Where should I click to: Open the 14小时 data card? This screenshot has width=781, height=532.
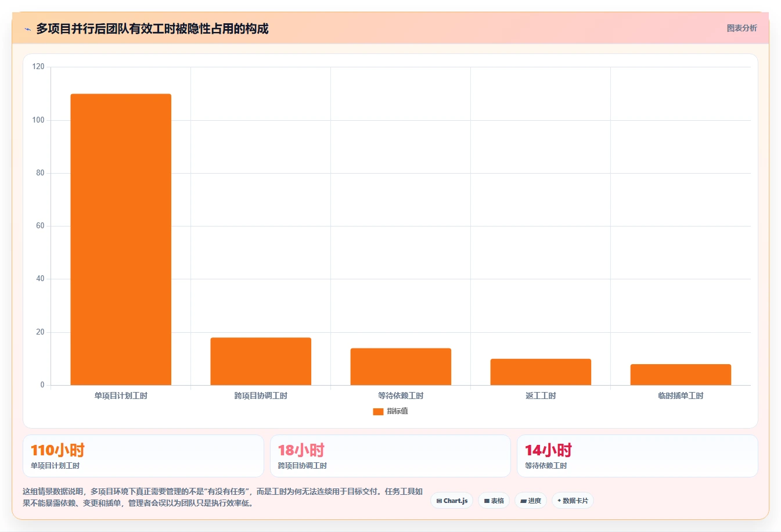pos(638,456)
